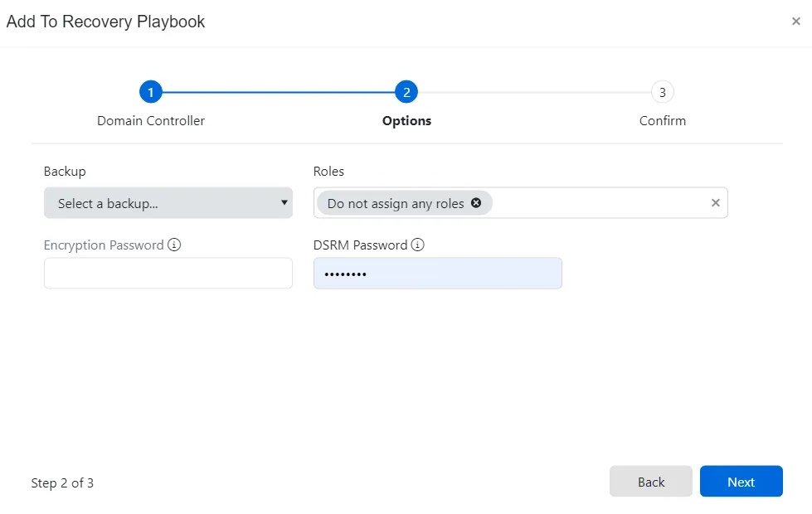
Task: Click the 'Do not assign any roles' tag text
Action: tap(396, 203)
